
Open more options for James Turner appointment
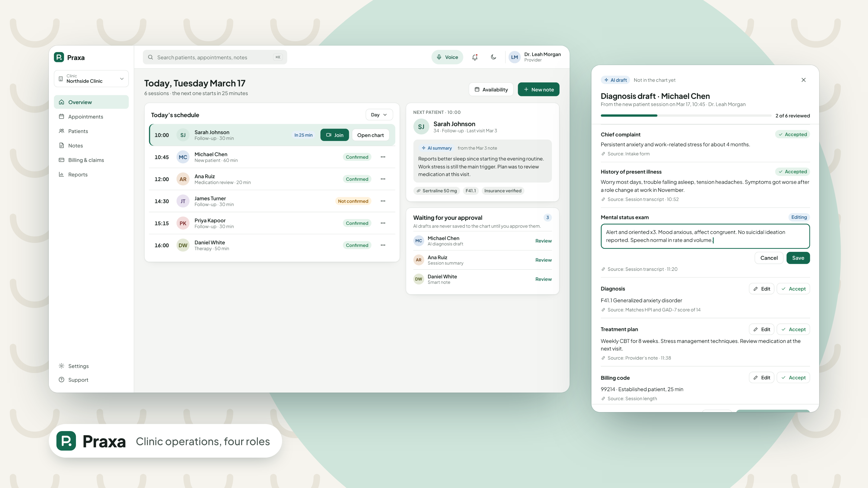383,201
